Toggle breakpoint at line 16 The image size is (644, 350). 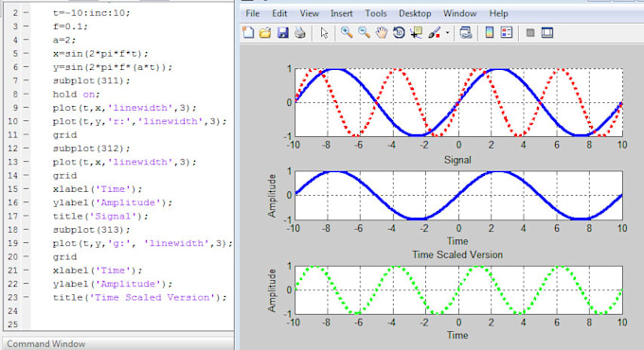[26, 202]
